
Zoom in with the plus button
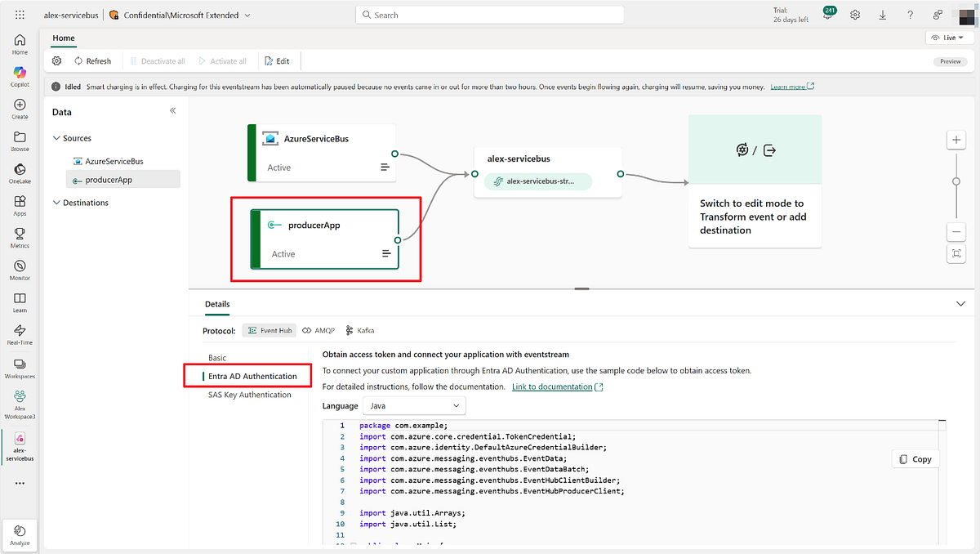tap(955, 141)
